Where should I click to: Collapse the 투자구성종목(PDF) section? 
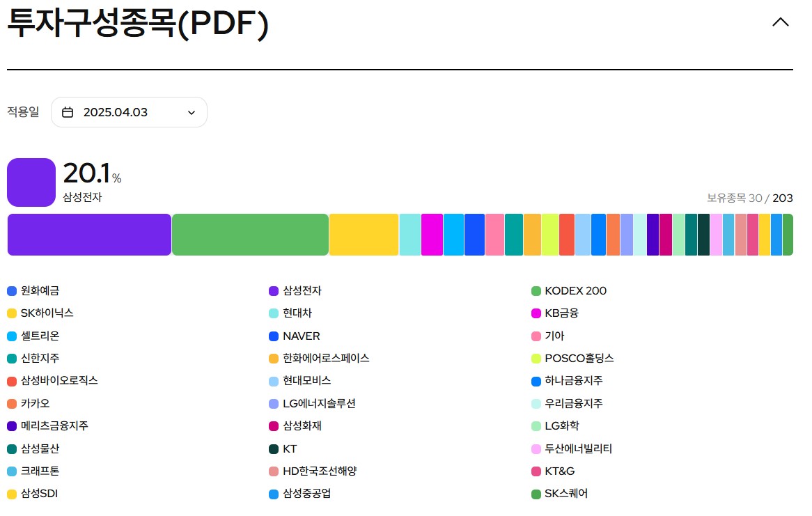tap(781, 22)
